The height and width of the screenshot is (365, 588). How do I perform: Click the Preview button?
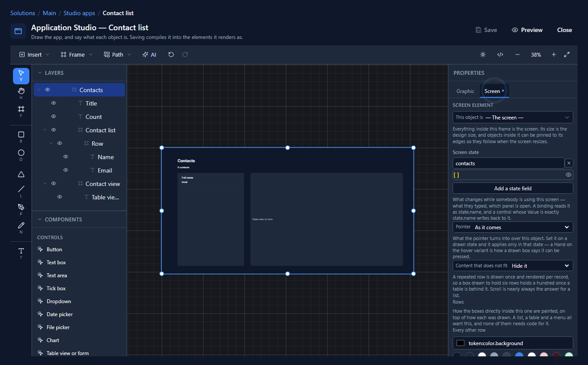527,30
